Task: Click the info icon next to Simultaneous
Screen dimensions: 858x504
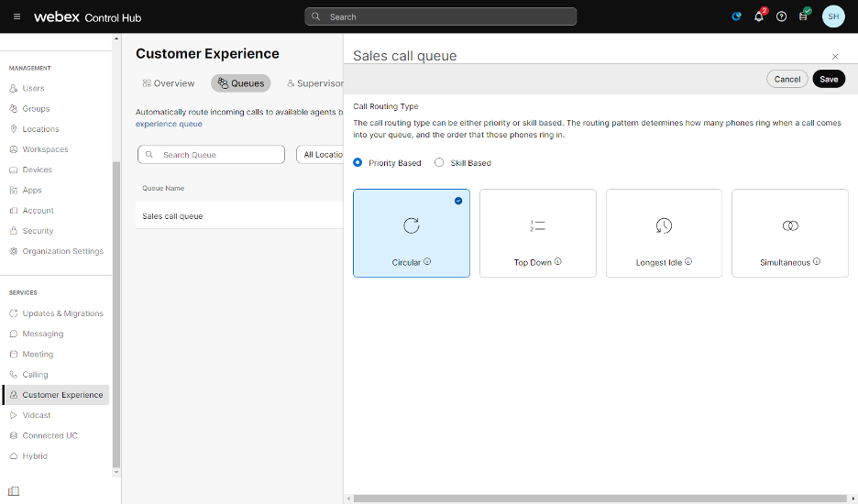Action: (x=817, y=261)
